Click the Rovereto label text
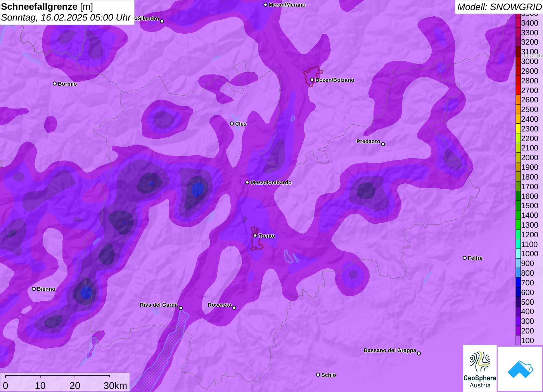This screenshot has width=543, height=392. 220,305
